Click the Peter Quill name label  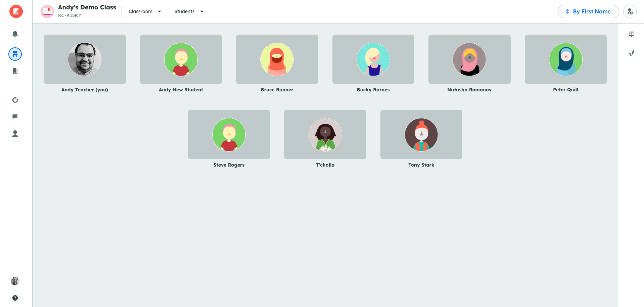(x=566, y=90)
